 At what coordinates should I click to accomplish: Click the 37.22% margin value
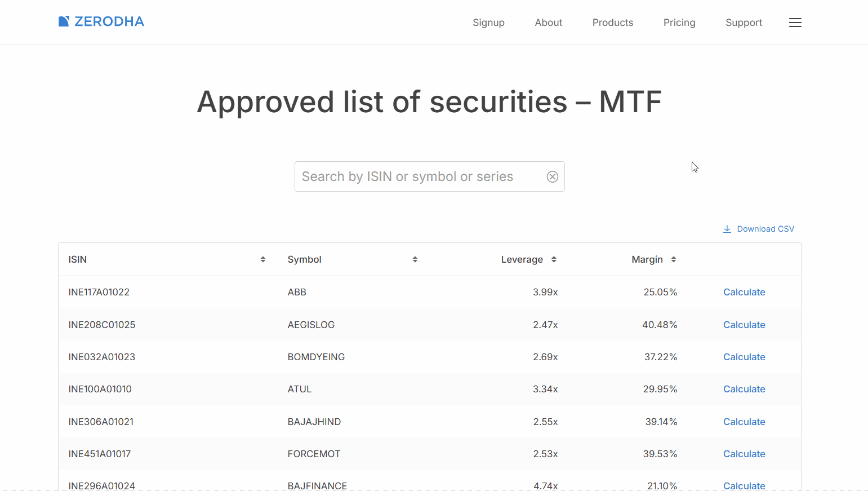click(x=661, y=357)
